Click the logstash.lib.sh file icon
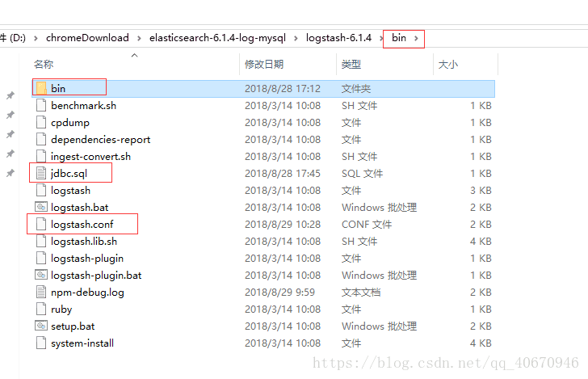Viewport: 588px width, 379px height. [41, 241]
